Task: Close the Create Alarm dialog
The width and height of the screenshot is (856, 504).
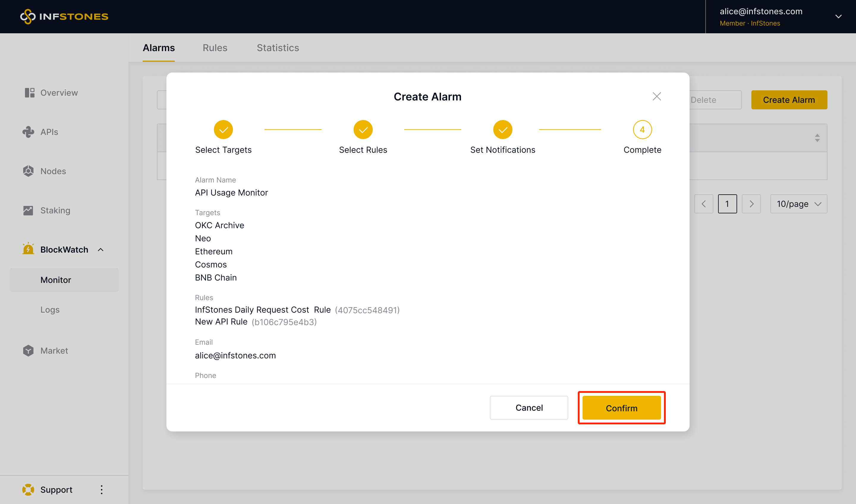Action: tap(657, 97)
